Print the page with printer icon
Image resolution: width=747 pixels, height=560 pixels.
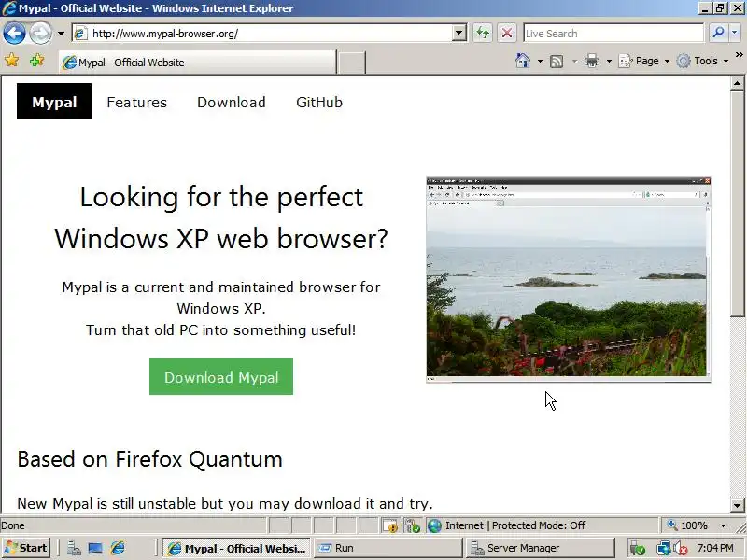[x=592, y=61]
